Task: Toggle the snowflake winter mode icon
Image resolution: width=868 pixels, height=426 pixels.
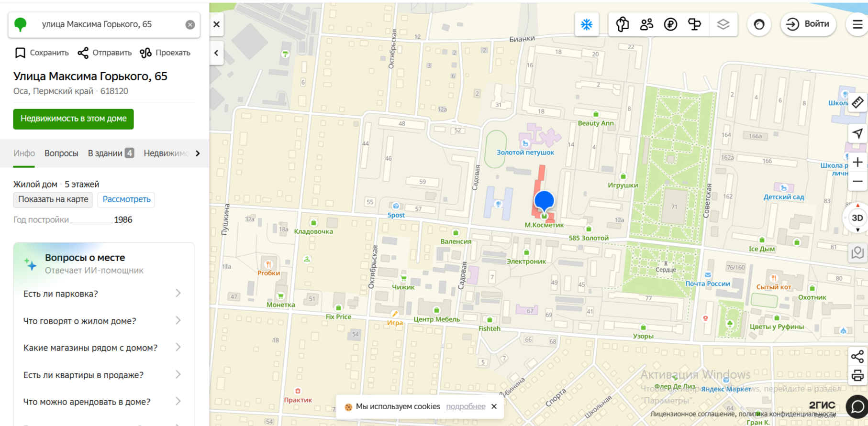Action: point(587,24)
